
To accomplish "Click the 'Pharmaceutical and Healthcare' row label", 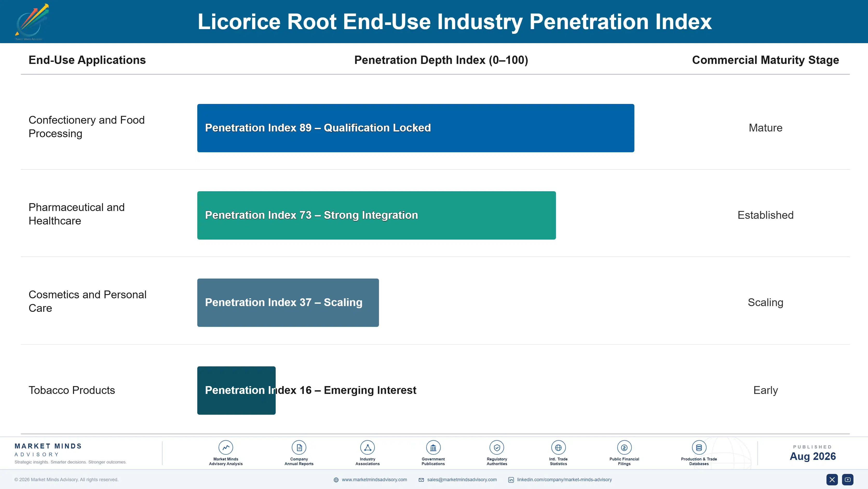I will [77, 214].
